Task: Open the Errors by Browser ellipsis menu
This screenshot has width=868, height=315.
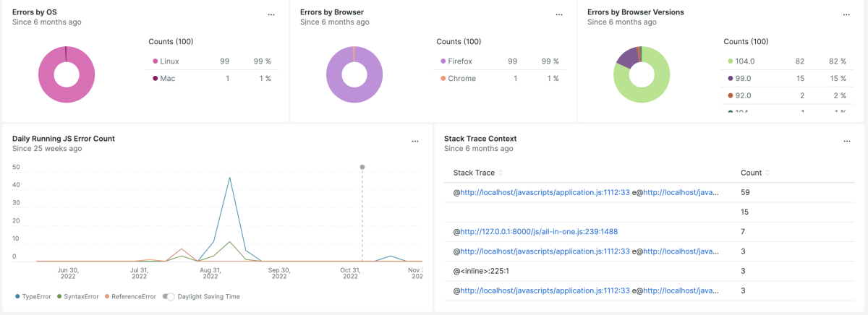Action: click(558, 14)
